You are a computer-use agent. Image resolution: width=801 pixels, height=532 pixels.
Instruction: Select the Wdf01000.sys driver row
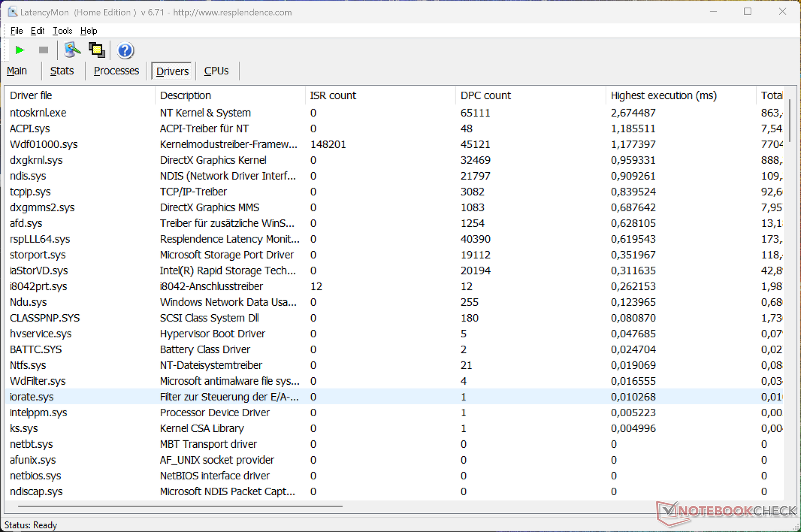pyautogui.click(x=394, y=144)
